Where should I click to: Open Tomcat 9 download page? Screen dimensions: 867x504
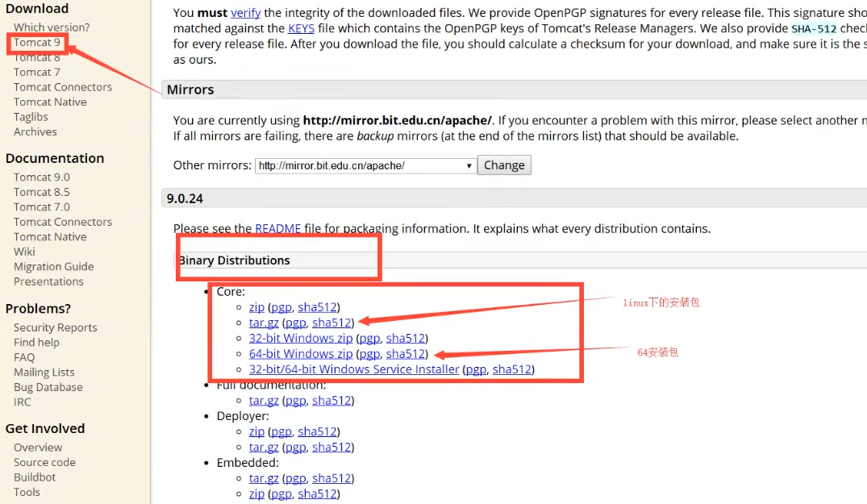pyautogui.click(x=36, y=43)
